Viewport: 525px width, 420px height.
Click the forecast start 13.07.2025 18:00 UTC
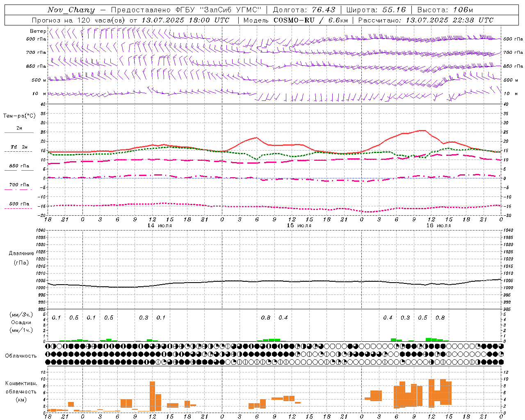coord(185,20)
